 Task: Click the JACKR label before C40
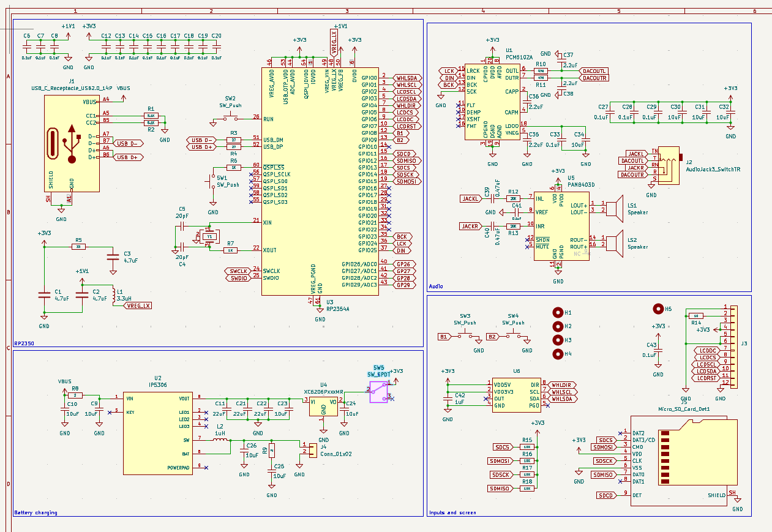[471, 227]
